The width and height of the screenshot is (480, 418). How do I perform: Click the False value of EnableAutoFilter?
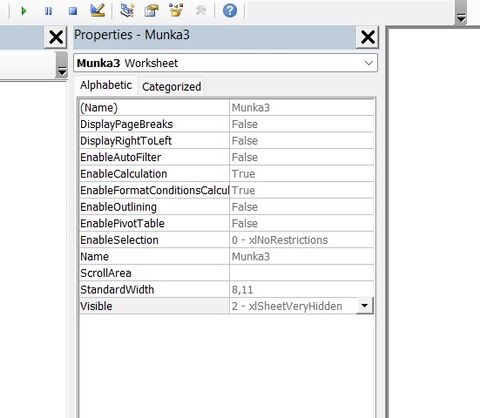click(245, 157)
